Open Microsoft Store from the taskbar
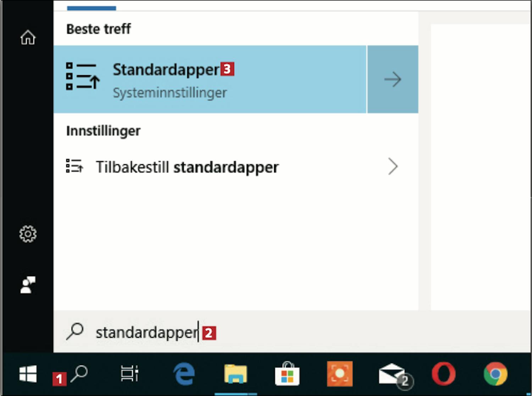The image size is (532, 396). tap(287, 374)
